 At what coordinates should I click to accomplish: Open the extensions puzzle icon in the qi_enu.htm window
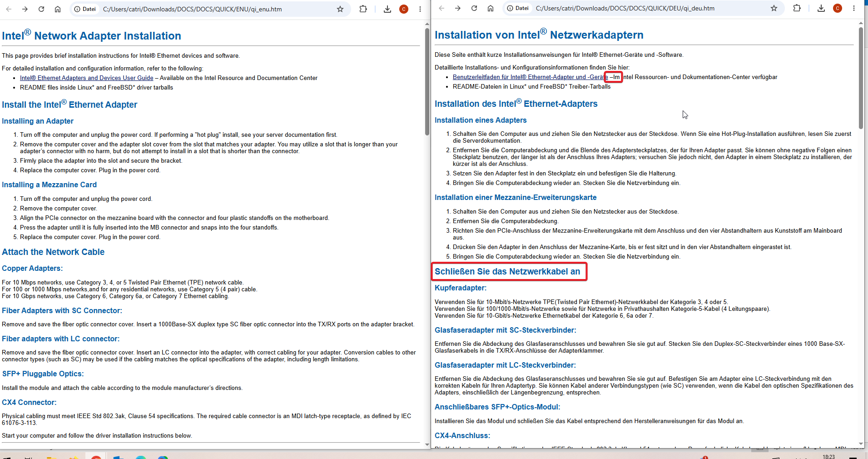click(363, 9)
